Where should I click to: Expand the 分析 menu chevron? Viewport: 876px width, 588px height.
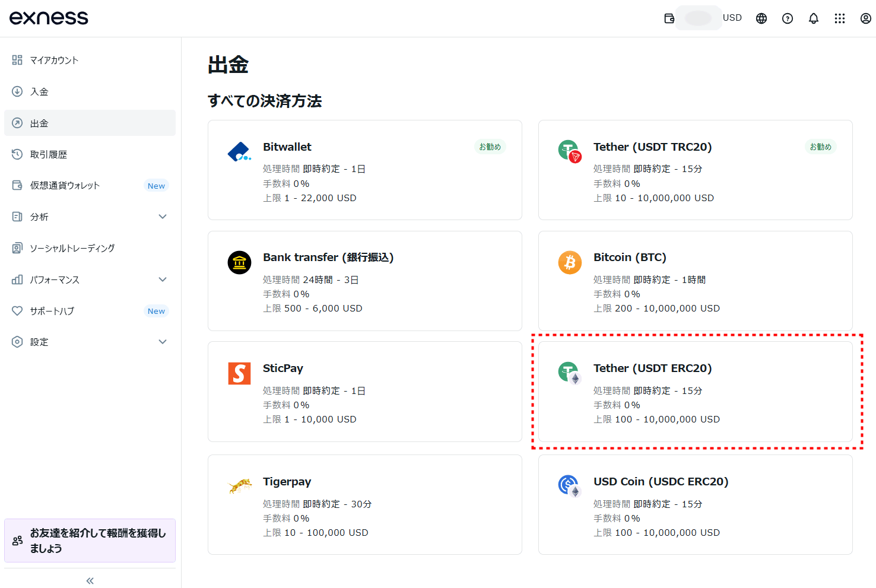tap(163, 217)
